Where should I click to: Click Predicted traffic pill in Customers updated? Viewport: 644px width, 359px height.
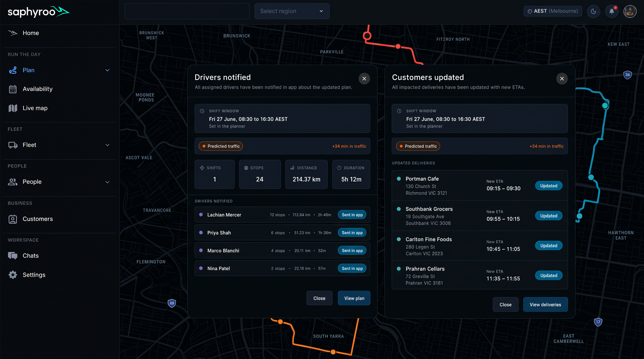(x=418, y=146)
